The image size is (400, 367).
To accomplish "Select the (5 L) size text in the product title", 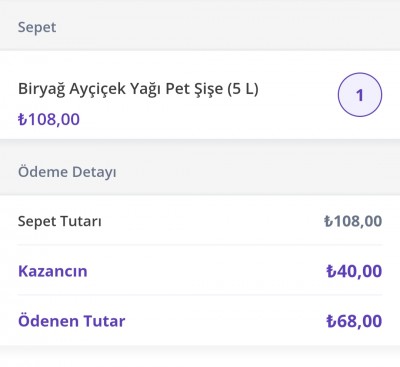I will [243, 89].
